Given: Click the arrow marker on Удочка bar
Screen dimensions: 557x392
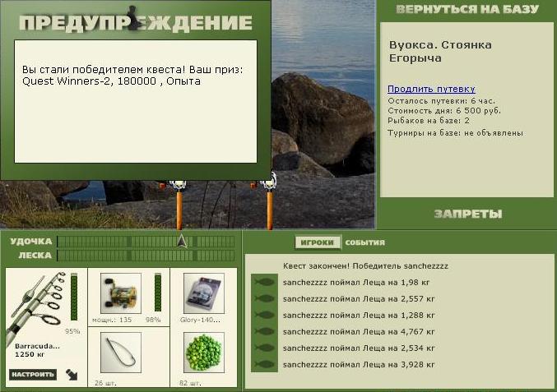Looking at the screenshot, I should (182, 241).
